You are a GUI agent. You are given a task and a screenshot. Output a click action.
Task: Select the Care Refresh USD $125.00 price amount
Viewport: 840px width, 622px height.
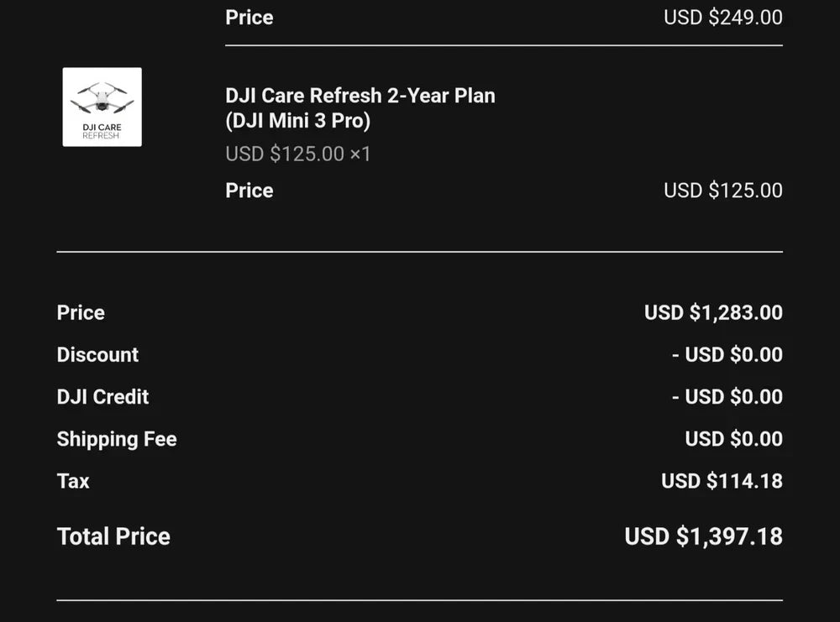point(722,191)
